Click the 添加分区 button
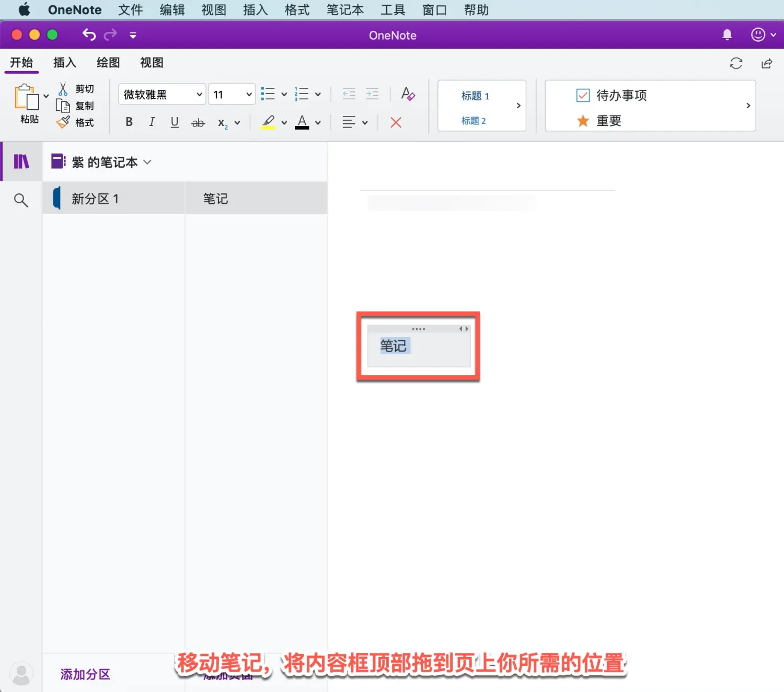 [85, 674]
